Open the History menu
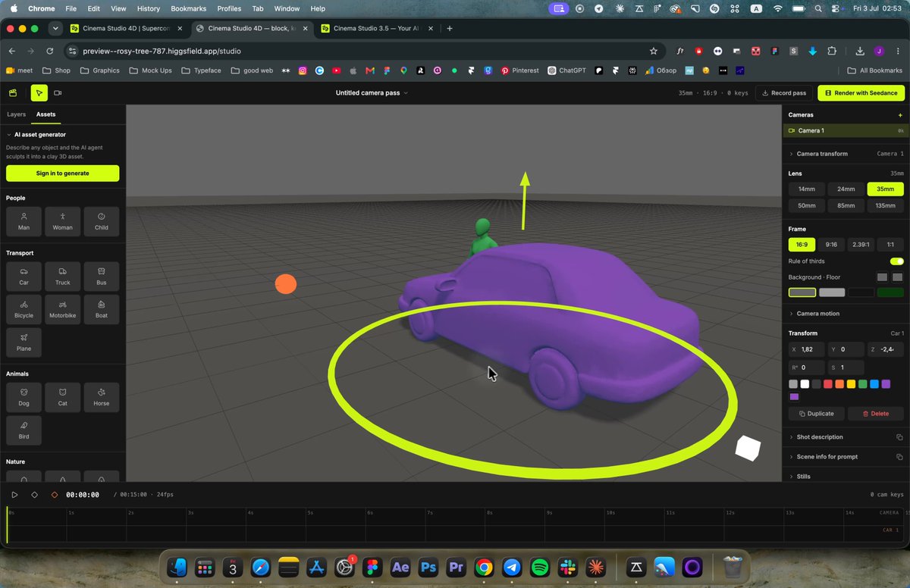Image resolution: width=910 pixels, height=588 pixels. pyautogui.click(x=148, y=8)
